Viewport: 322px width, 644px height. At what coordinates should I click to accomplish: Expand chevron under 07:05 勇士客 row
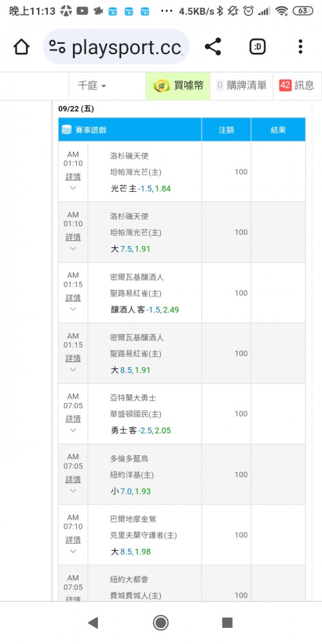tap(73, 430)
